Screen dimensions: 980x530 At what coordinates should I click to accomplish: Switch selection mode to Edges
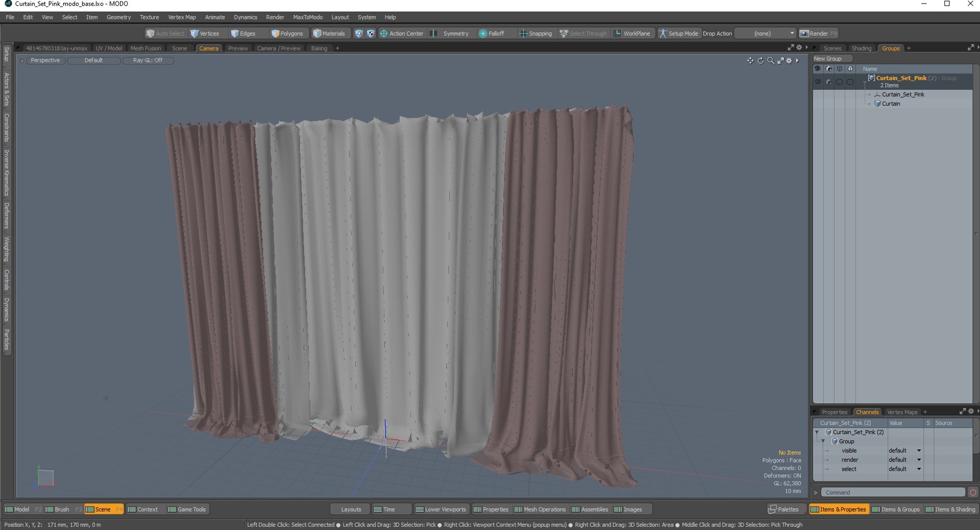click(x=243, y=34)
